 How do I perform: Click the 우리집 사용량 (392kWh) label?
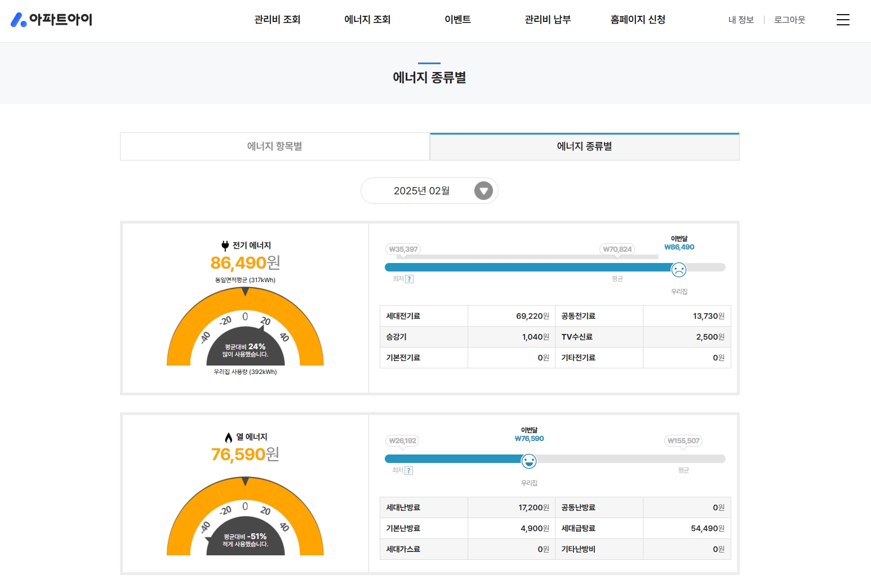[x=245, y=372]
